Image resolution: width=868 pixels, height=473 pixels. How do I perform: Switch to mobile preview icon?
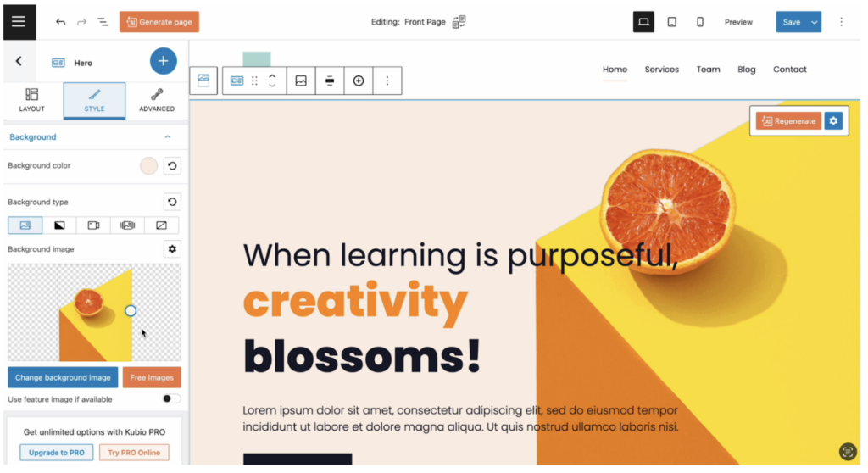click(699, 22)
